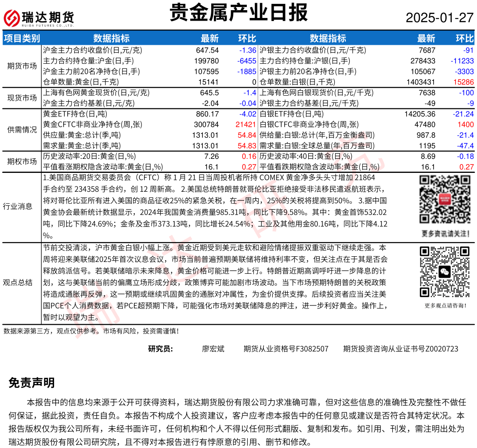The width and height of the screenshot is (477, 448).
Task: Click the 免责声明 heading
Action: coord(31,383)
